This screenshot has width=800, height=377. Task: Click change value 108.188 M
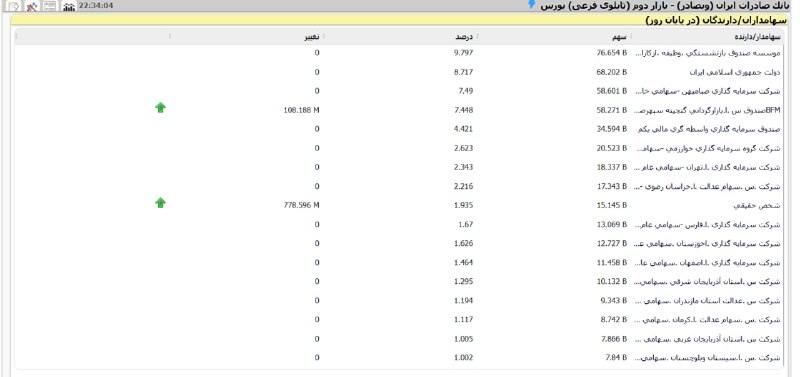tap(302, 110)
